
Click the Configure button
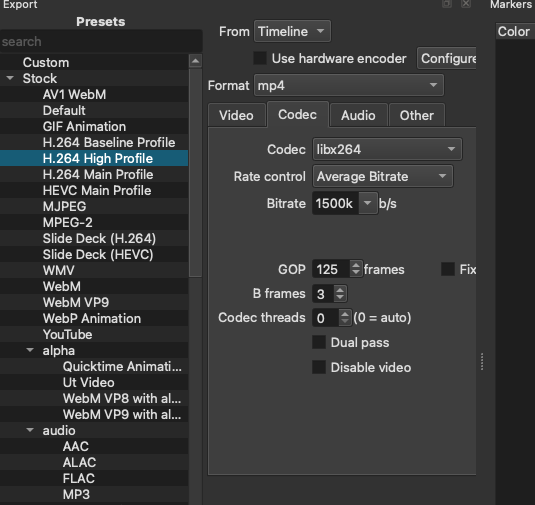(x=447, y=58)
